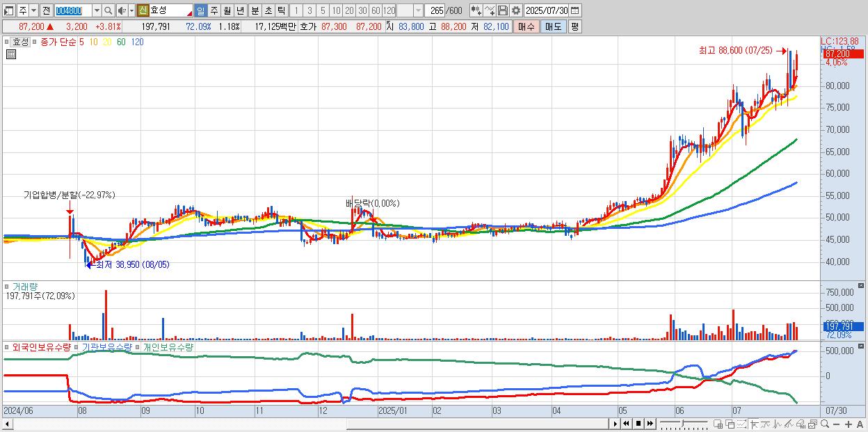Switch to the 월 monthly chart period
The height and width of the screenshot is (432, 868).
[x=227, y=10]
